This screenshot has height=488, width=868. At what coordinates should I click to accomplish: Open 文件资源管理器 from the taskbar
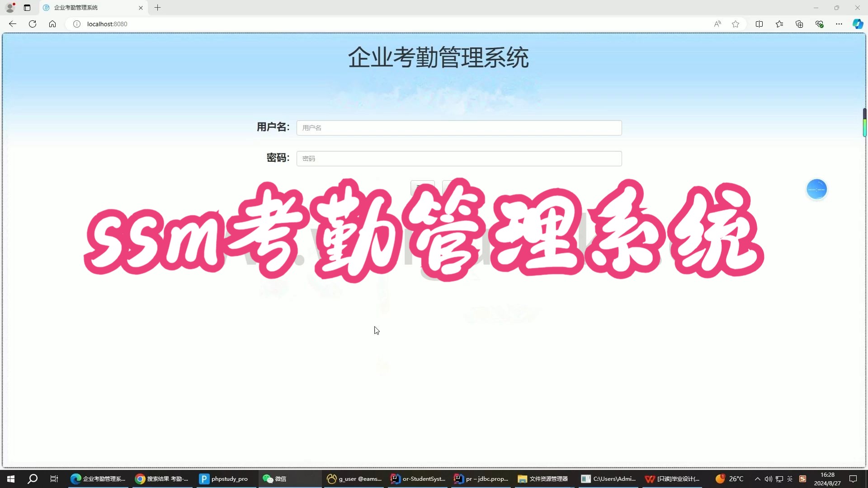542,479
